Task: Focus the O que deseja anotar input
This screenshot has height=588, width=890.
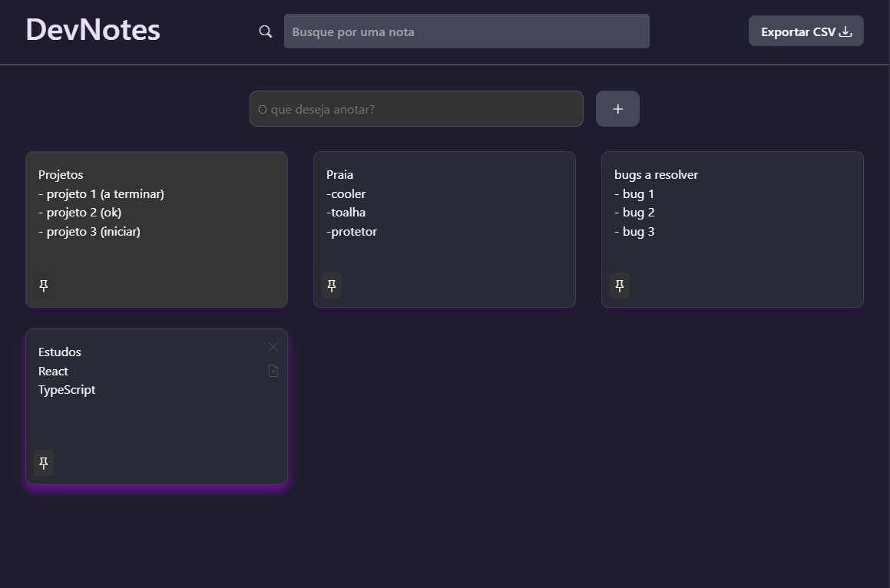Action: (x=416, y=108)
